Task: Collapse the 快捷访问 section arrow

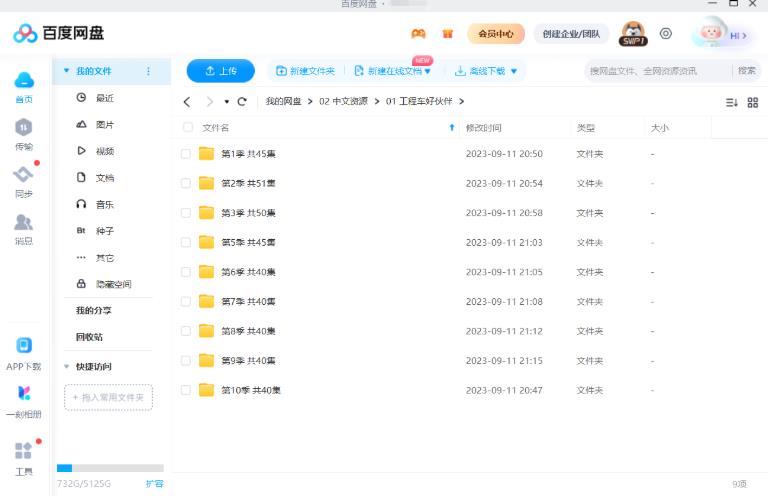Action: pyautogui.click(x=66, y=366)
